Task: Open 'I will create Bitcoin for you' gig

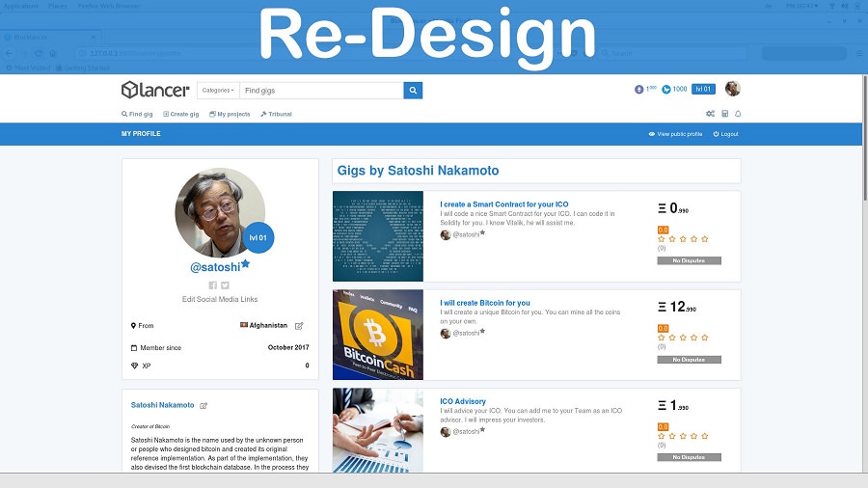Action: pos(485,303)
